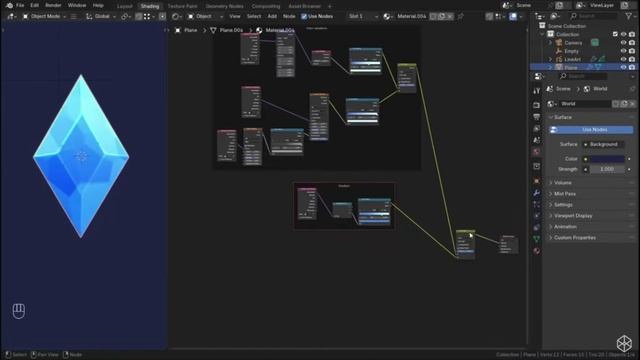
Task: Open the Help menu
Action: (x=98, y=6)
